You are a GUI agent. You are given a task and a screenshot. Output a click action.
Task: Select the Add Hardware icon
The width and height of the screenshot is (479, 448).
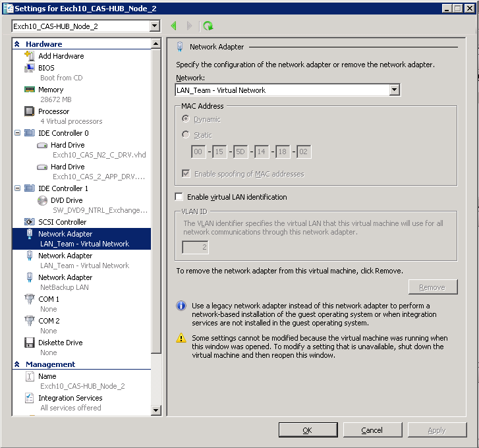tap(30, 56)
